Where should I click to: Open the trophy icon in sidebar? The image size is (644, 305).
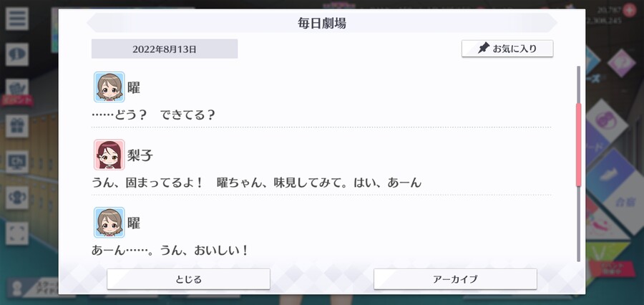click(17, 198)
